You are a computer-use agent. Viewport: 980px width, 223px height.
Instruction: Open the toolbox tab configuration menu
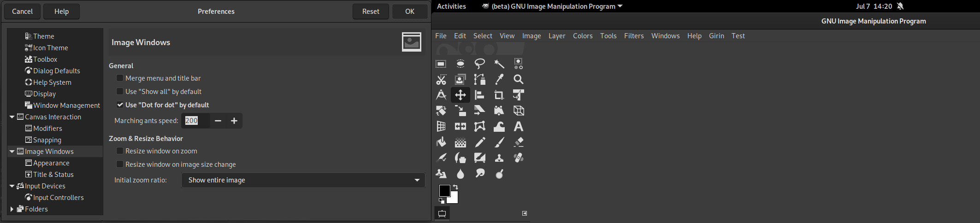pos(525,213)
